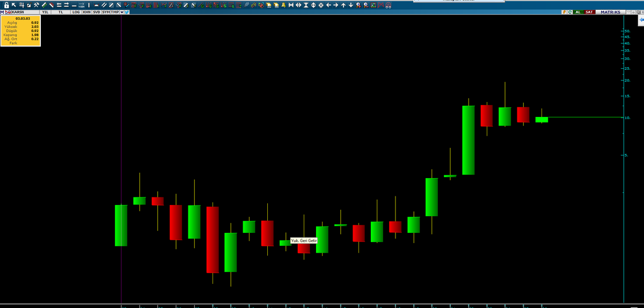Click the Yuk. Geri Getir tooltip label
The image size is (644, 308).
(x=304, y=241)
